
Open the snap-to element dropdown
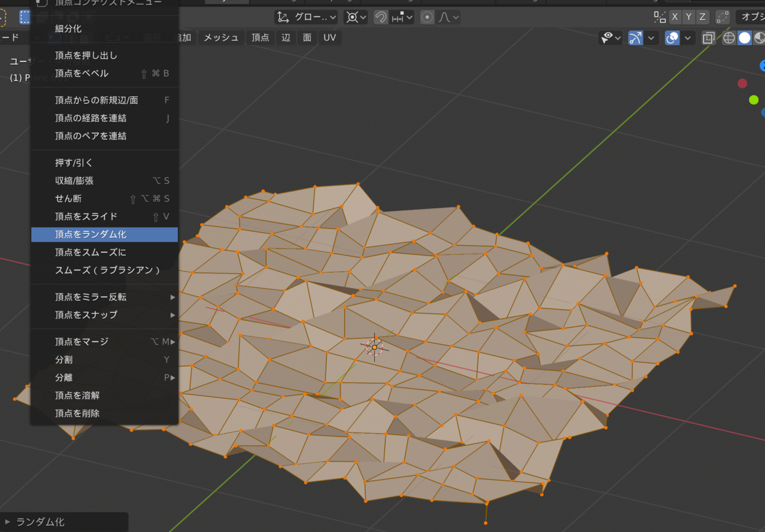402,17
